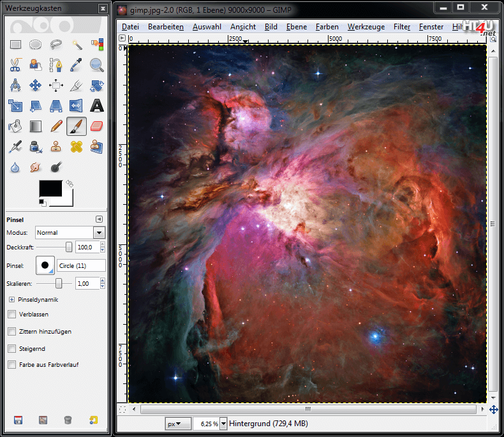Select the Move tool

point(35,85)
